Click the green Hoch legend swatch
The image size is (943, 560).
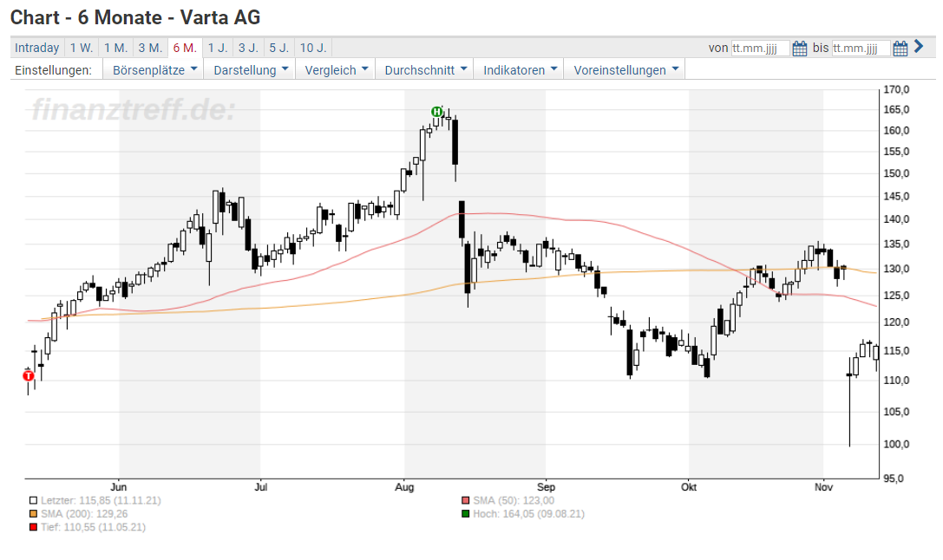click(466, 514)
